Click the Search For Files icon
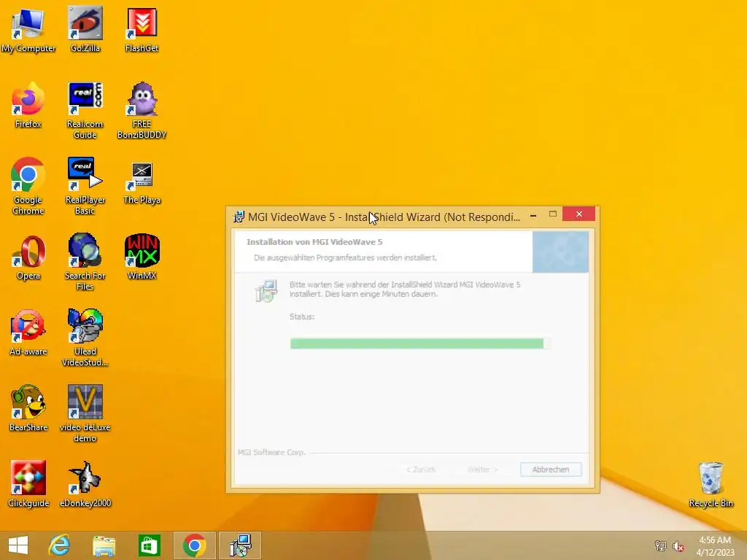 coord(85,262)
